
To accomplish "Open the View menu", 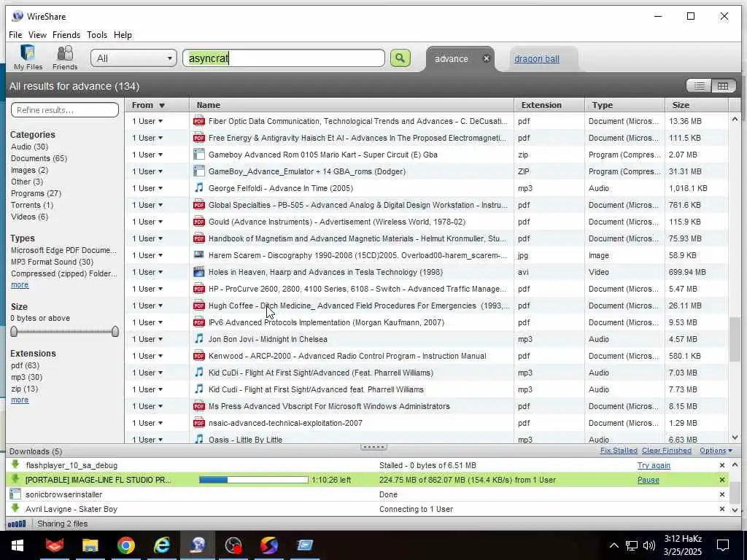I will [37, 35].
